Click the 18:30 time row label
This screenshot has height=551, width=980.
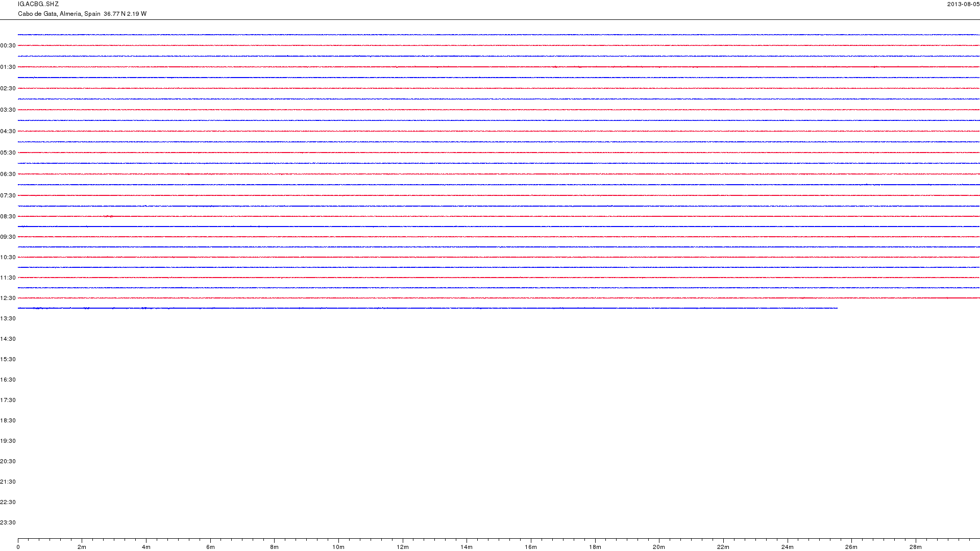8,421
